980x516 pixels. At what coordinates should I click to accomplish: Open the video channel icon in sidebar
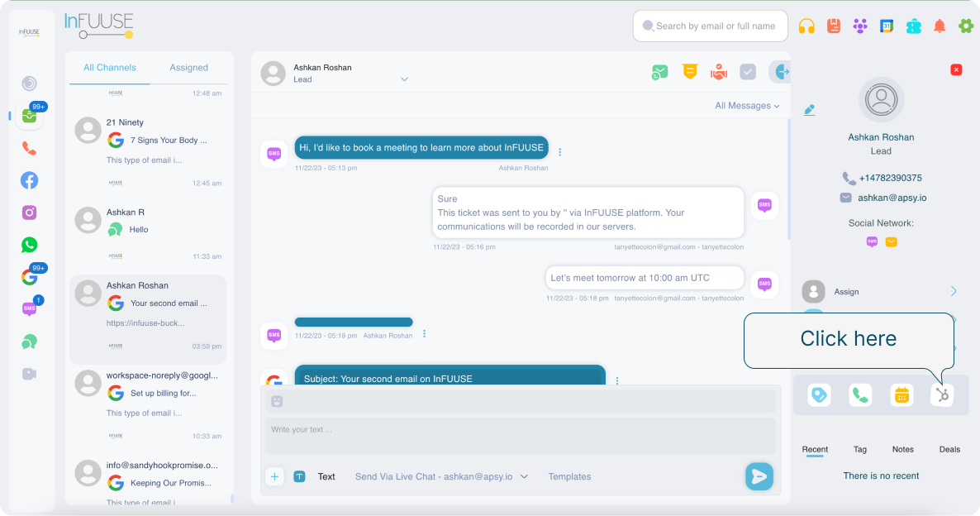[x=29, y=374]
